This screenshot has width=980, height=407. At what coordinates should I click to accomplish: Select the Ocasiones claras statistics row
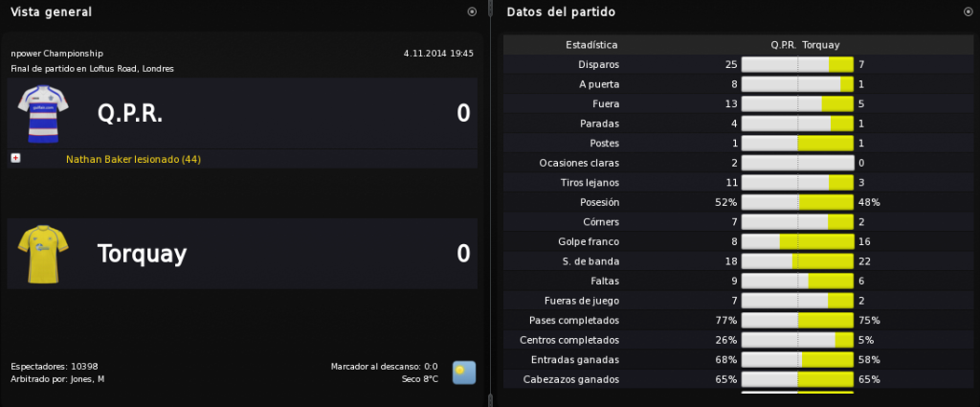click(738, 163)
